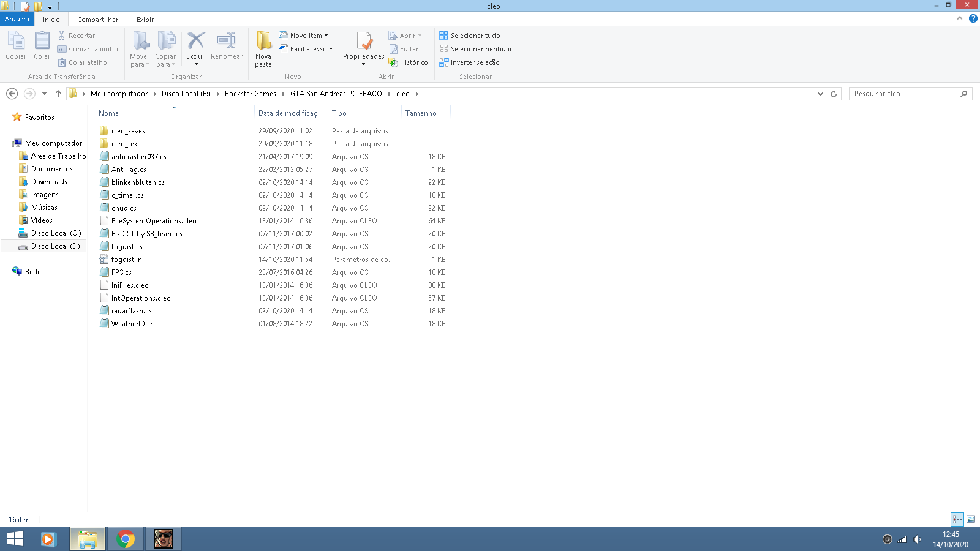Click the network signal tray icon

(902, 539)
